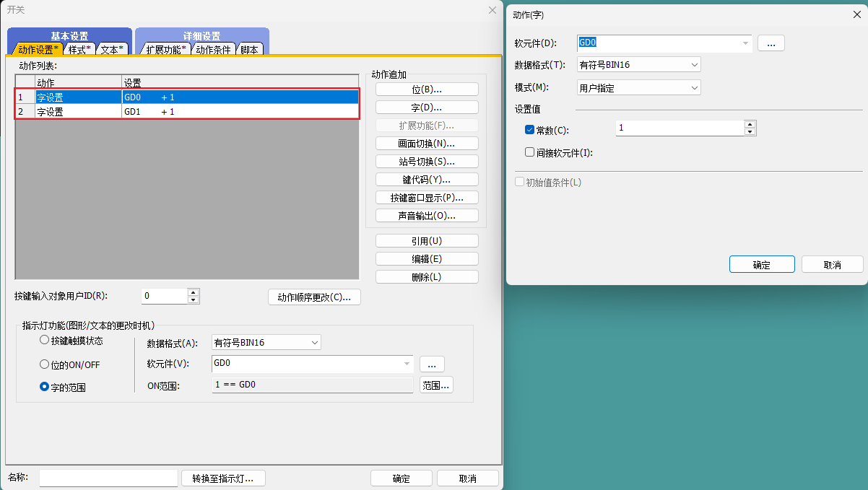
Task: Enable the 间接软元件(I) checkbox
Action: coord(529,152)
